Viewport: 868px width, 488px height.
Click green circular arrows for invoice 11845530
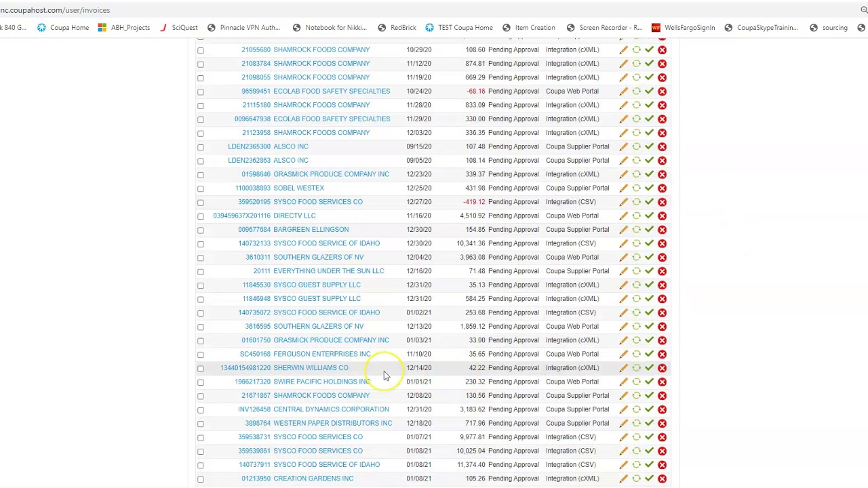(x=636, y=285)
